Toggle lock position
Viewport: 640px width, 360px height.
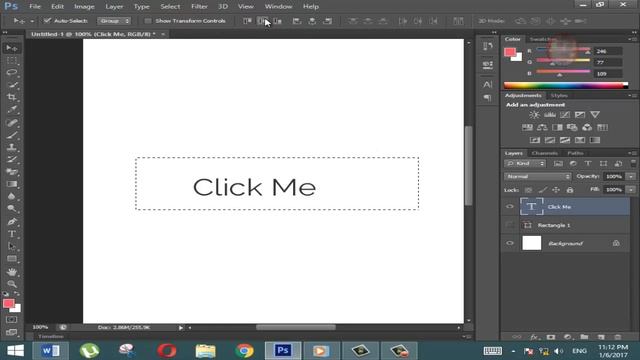pos(556,190)
